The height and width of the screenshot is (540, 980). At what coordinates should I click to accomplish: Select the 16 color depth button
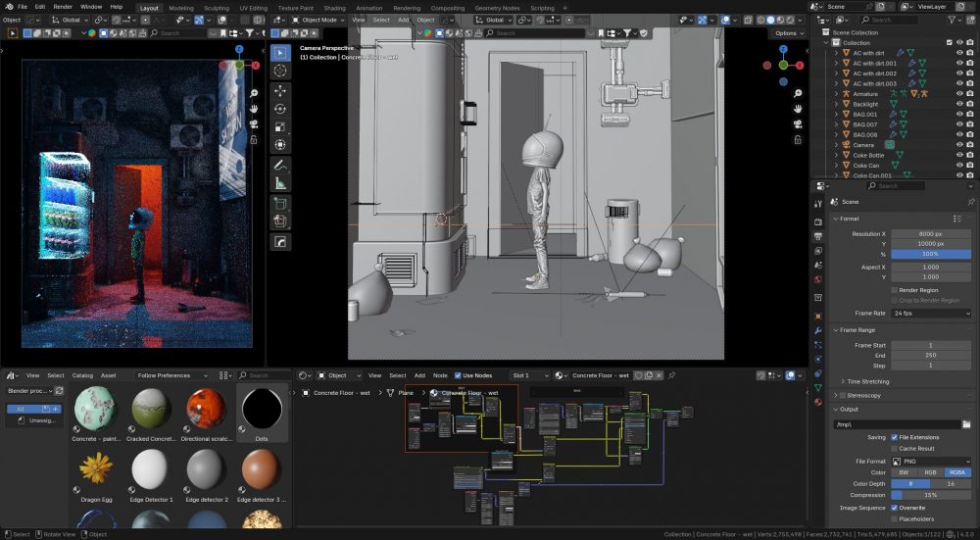952,484
